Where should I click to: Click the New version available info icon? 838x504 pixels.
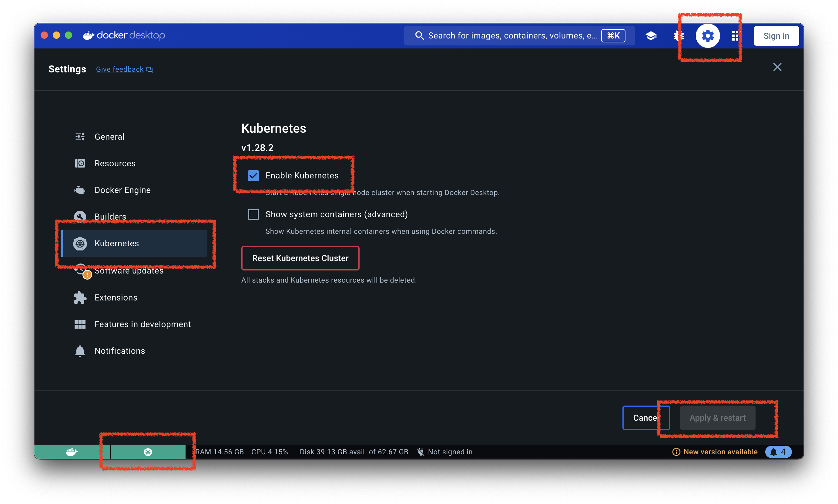[676, 452]
